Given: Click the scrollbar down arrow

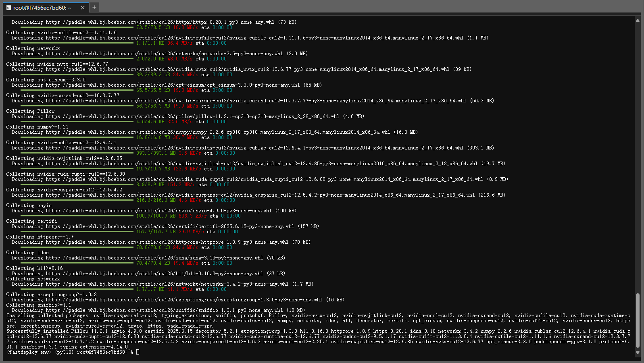Looking at the screenshot, I should 638,353.
